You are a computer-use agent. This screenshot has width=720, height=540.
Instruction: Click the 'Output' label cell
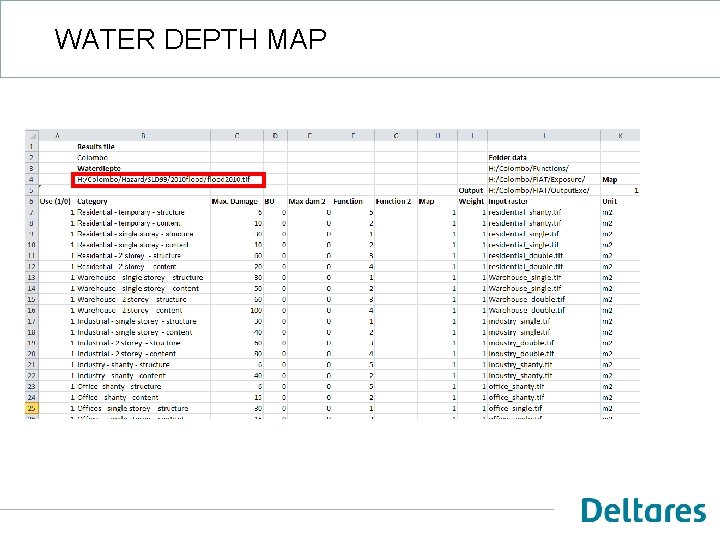pyautogui.click(x=471, y=190)
